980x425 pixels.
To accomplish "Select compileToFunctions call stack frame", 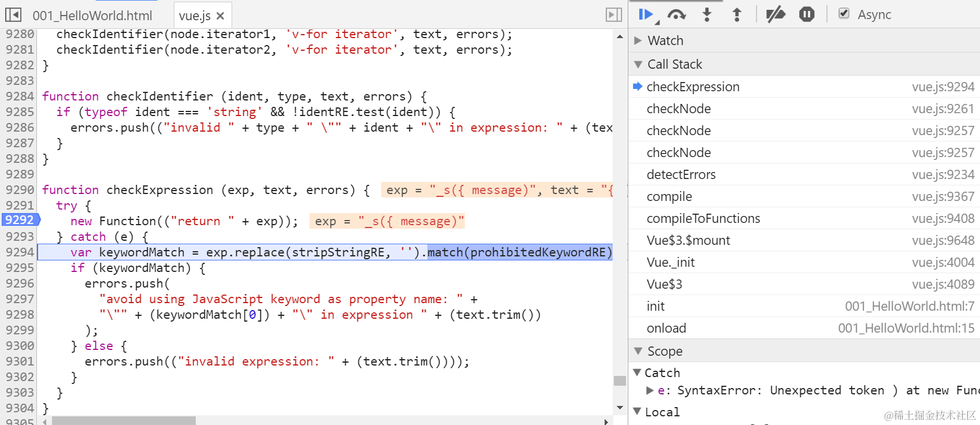I will pyautogui.click(x=804, y=218).
